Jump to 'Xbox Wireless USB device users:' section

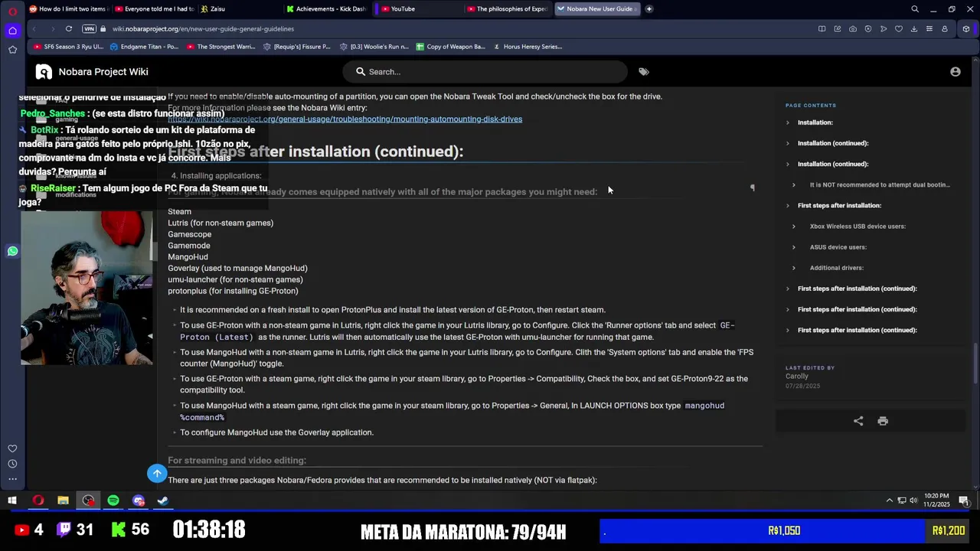coord(857,227)
